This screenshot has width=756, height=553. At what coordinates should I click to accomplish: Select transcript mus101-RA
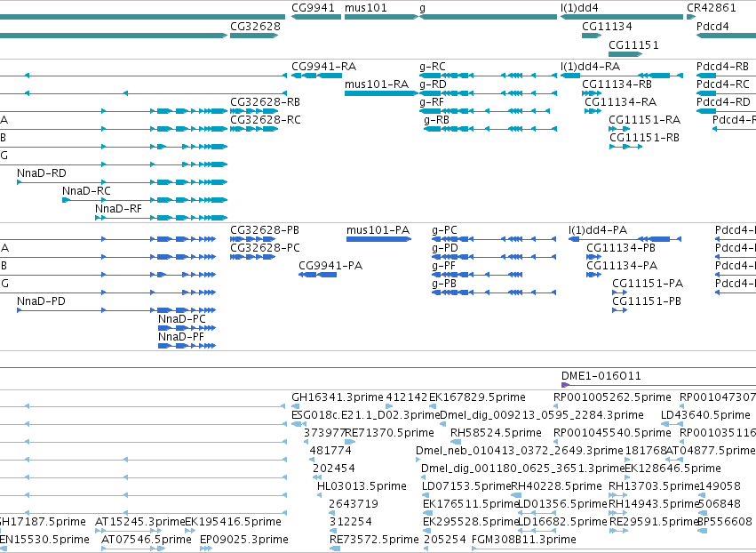[377, 84]
